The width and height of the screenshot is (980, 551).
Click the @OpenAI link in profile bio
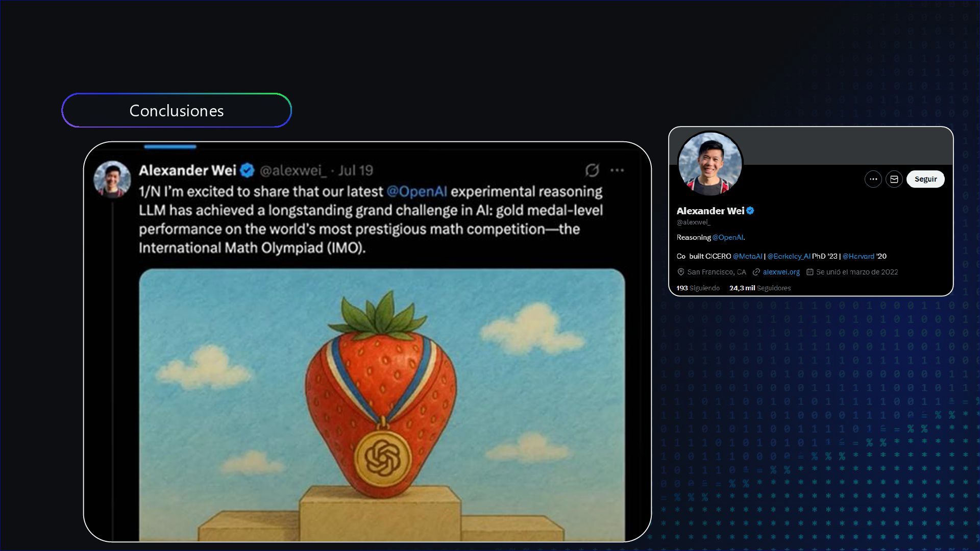(727, 237)
